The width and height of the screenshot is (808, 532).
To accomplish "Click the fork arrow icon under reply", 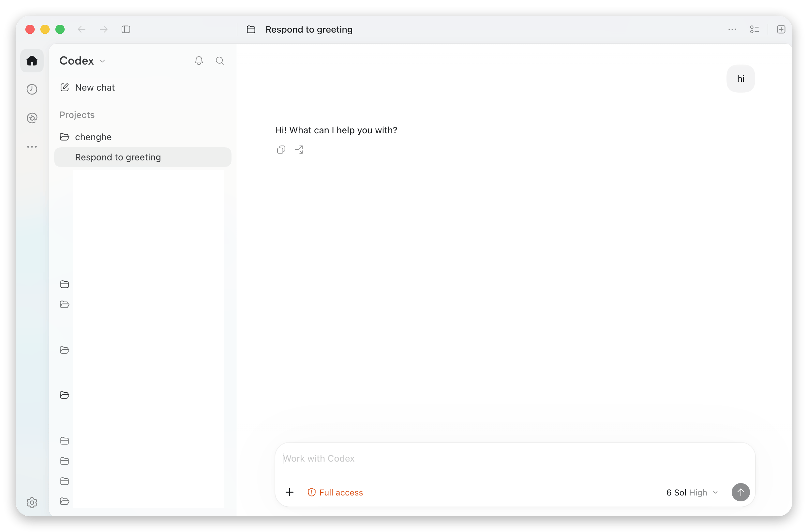I will 299,150.
